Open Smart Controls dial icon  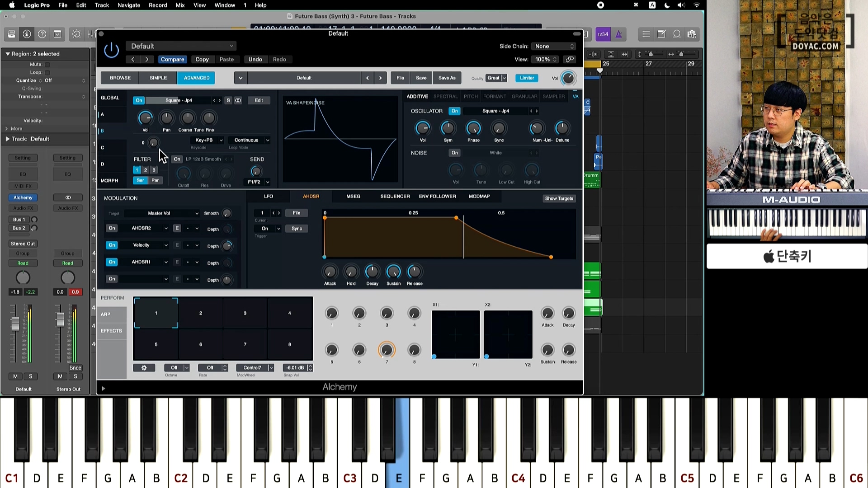point(77,34)
